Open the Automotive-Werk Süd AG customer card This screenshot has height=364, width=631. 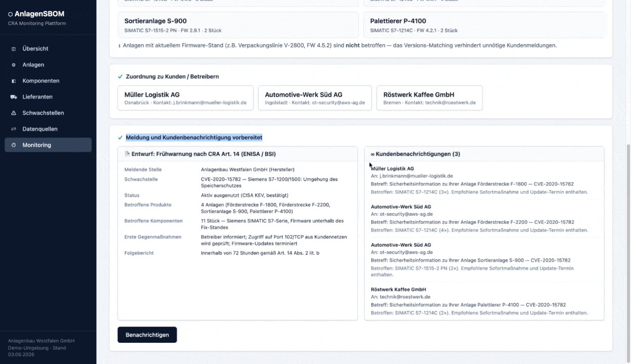pyautogui.click(x=315, y=98)
